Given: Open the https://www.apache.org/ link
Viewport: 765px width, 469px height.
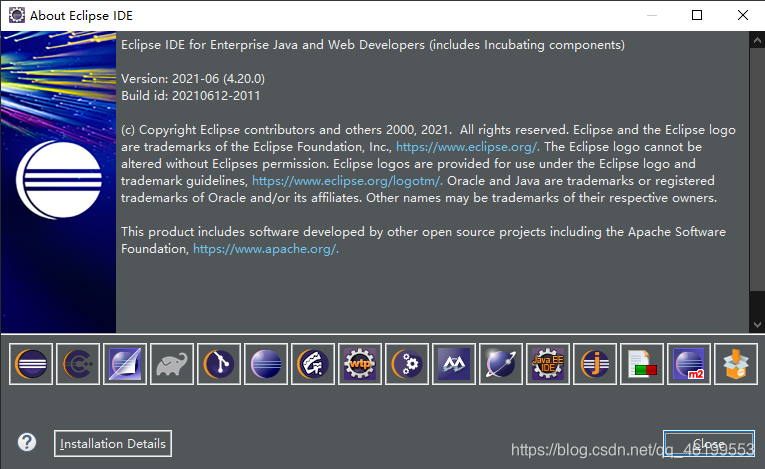Looking at the screenshot, I should pos(266,249).
